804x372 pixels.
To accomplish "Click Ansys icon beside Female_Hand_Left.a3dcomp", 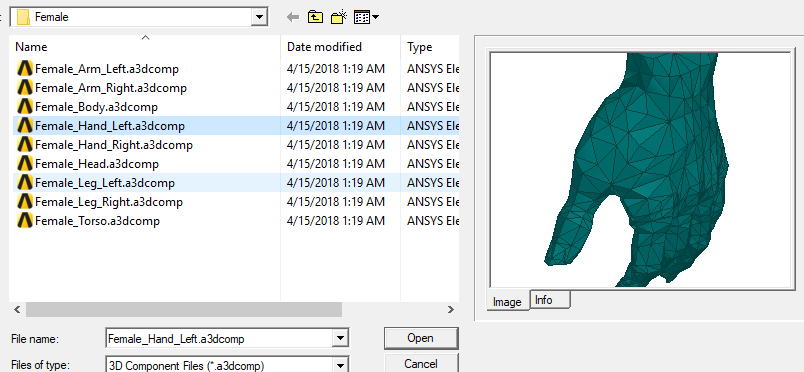I will pyautogui.click(x=25, y=126).
